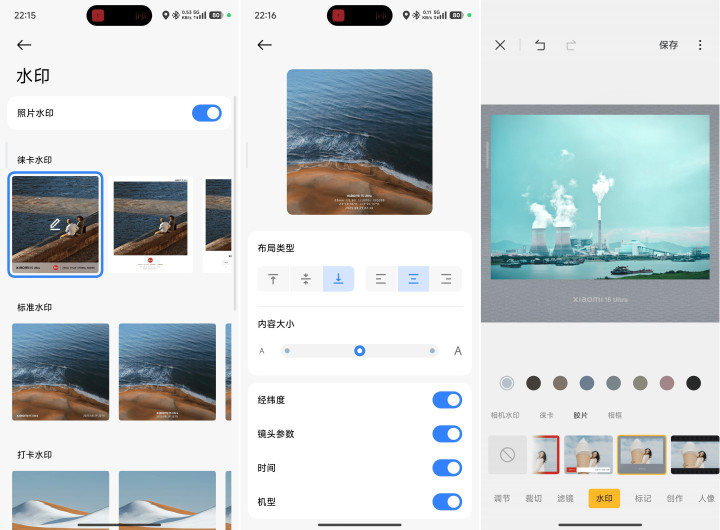Select the first 标准水印 thumbnail
The image size is (720, 530).
tap(59, 371)
